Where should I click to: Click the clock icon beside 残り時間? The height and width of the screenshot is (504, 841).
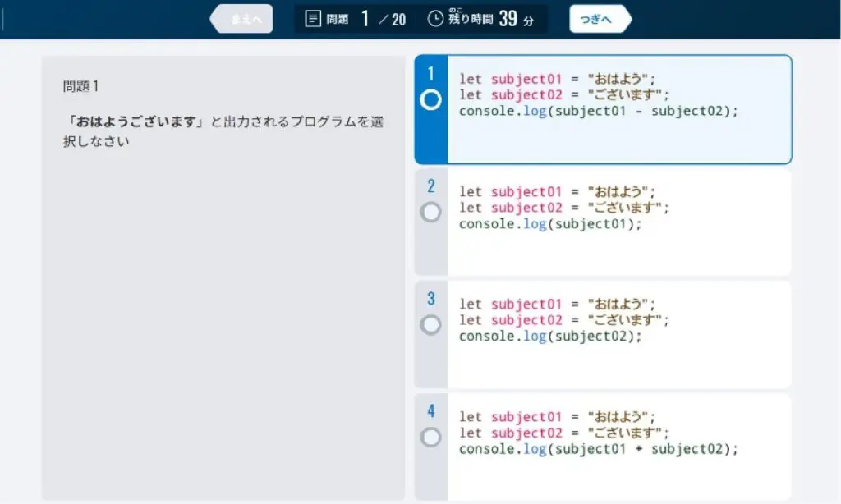435,19
